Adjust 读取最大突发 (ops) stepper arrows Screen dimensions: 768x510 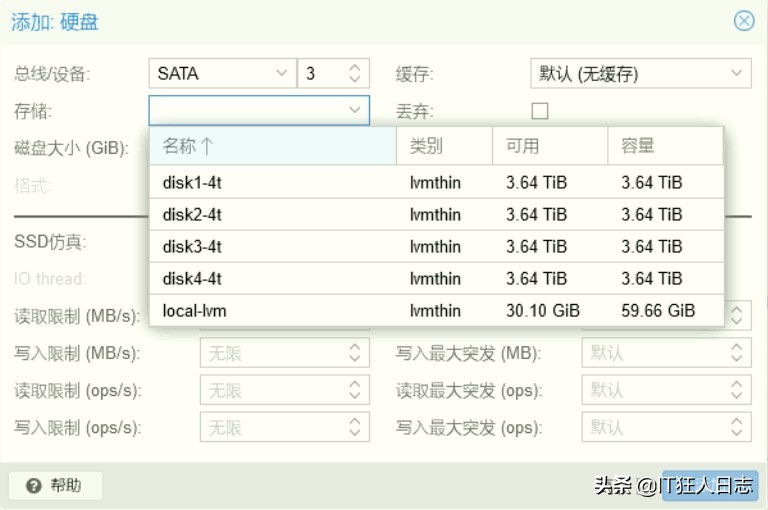[x=737, y=390]
